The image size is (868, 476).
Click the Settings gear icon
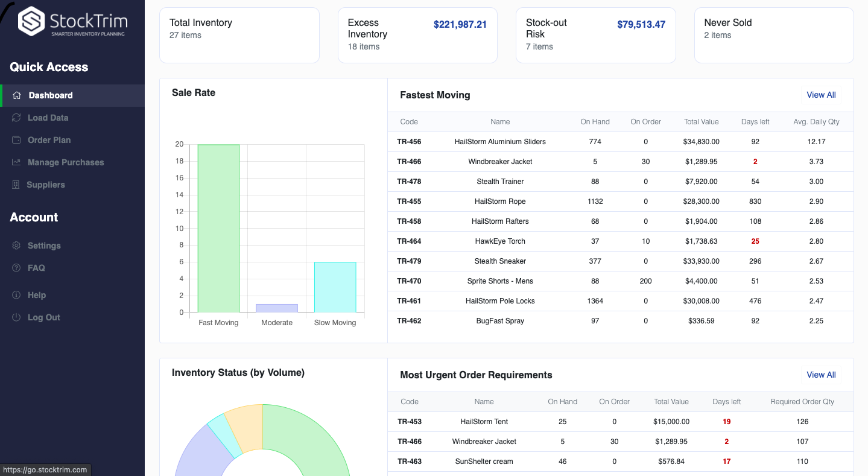coord(16,246)
